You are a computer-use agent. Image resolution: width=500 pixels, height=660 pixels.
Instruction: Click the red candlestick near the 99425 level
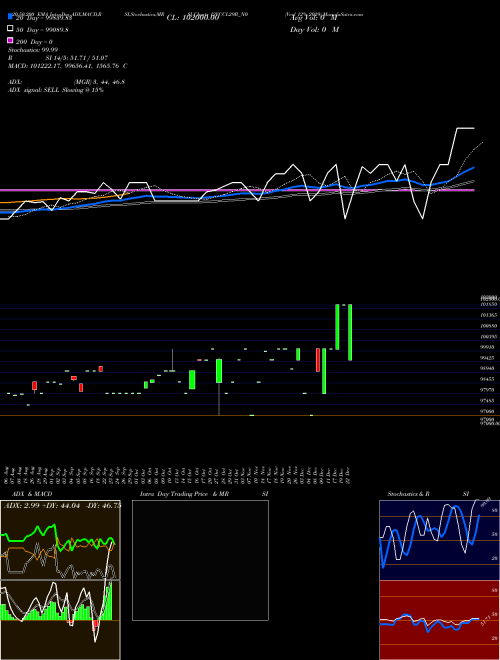click(318, 359)
